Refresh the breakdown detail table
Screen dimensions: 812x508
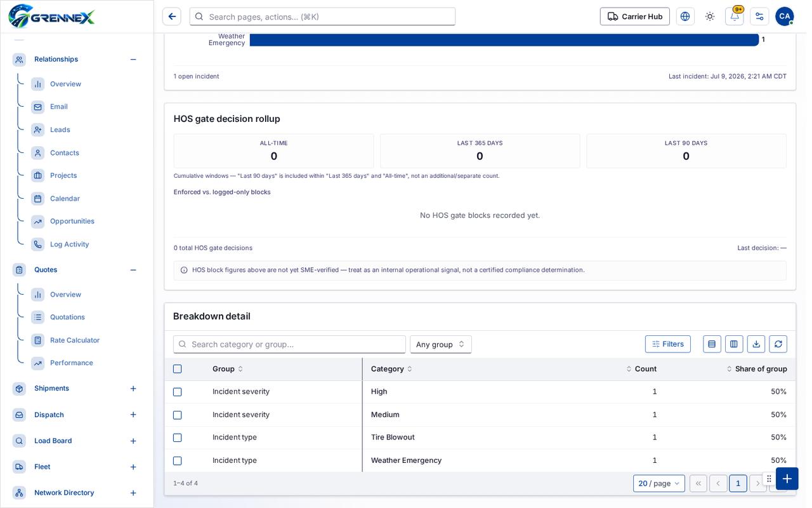pyautogui.click(x=778, y=344)
